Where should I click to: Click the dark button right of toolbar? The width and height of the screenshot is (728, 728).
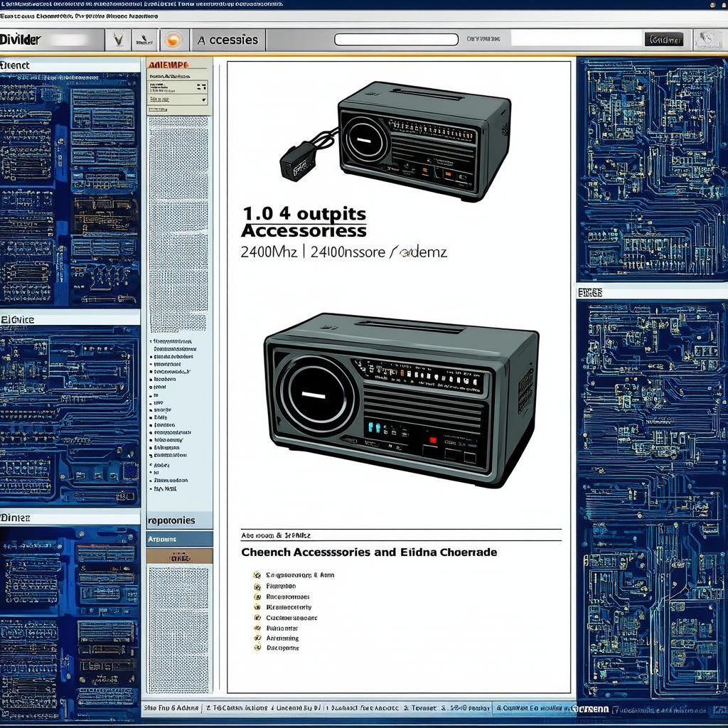pyautogui.click(x=663, y=40)
